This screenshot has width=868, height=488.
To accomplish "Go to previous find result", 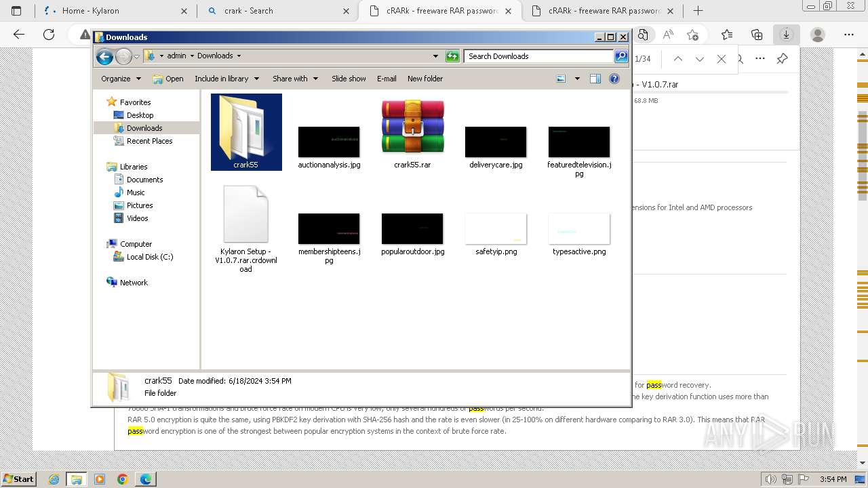I will tap(677, 59).
